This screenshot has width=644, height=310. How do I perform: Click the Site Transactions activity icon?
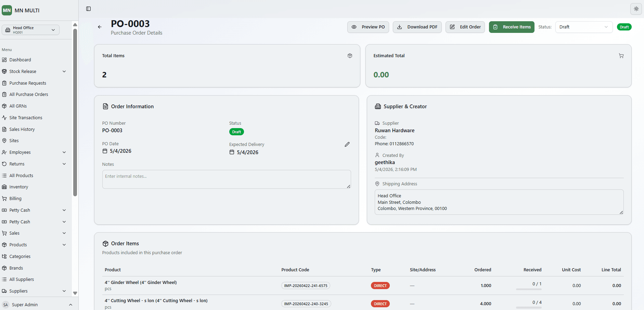[4, 118]
